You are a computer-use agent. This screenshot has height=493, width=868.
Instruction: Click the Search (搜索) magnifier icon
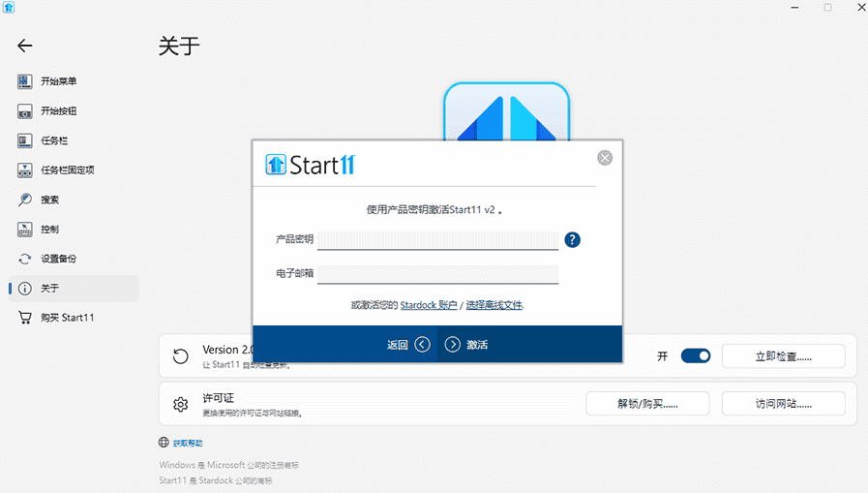[x=25, y=200]
